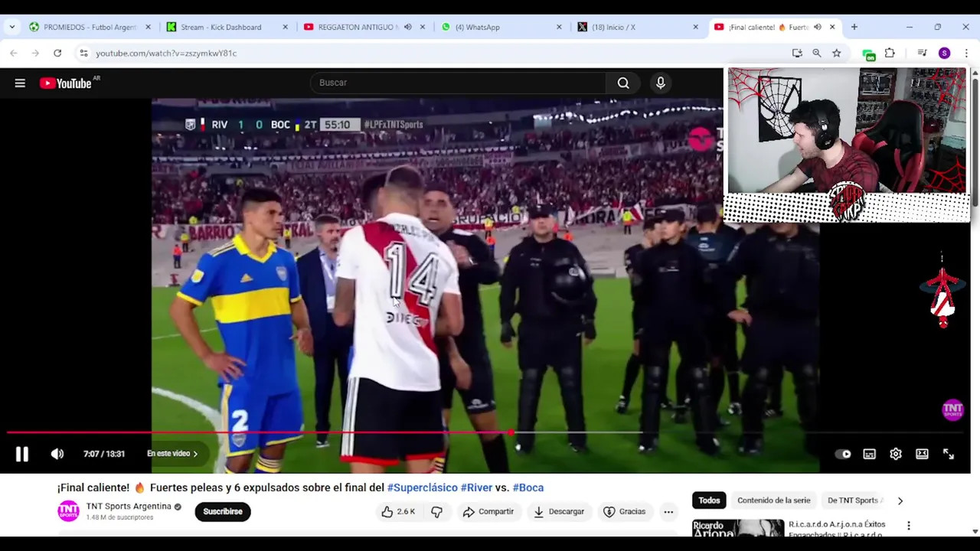Screen dimensions: 980x551
Task: Open Ricardo Arjona video thumbnail
Action: coord(738,529)
